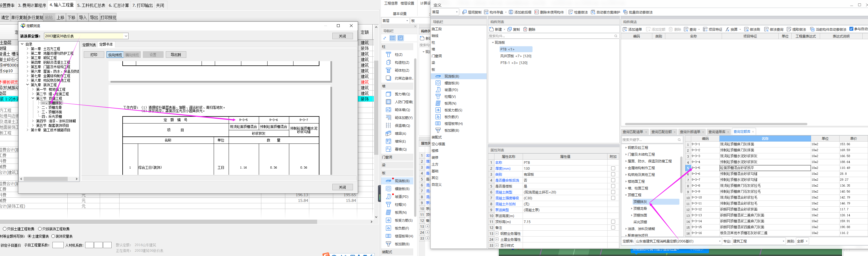Expand 钢筋业务属性 row in property list
This screenshot has height=256, width=868.
point(497,233)
